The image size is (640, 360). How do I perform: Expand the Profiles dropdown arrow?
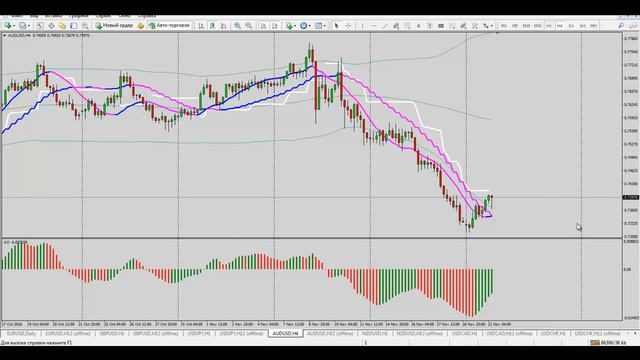point(29,26)
